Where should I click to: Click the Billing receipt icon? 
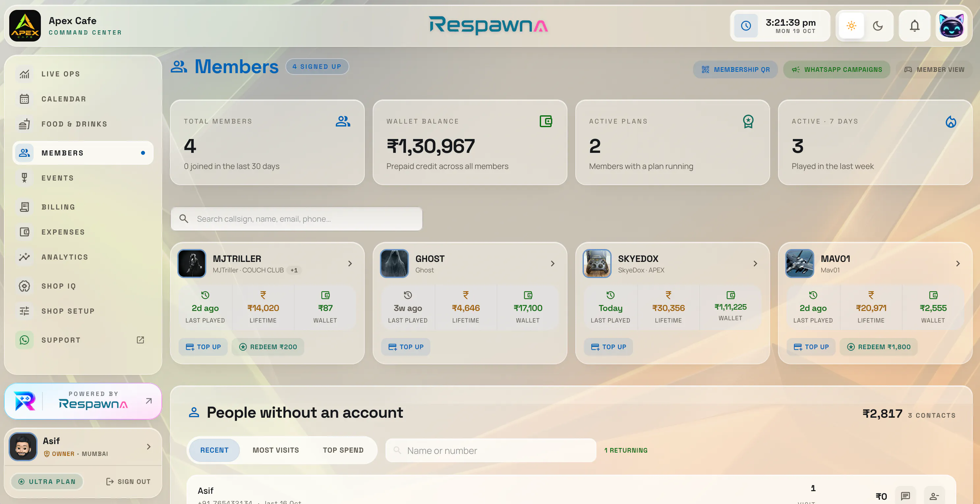click(x=24, y=207)
